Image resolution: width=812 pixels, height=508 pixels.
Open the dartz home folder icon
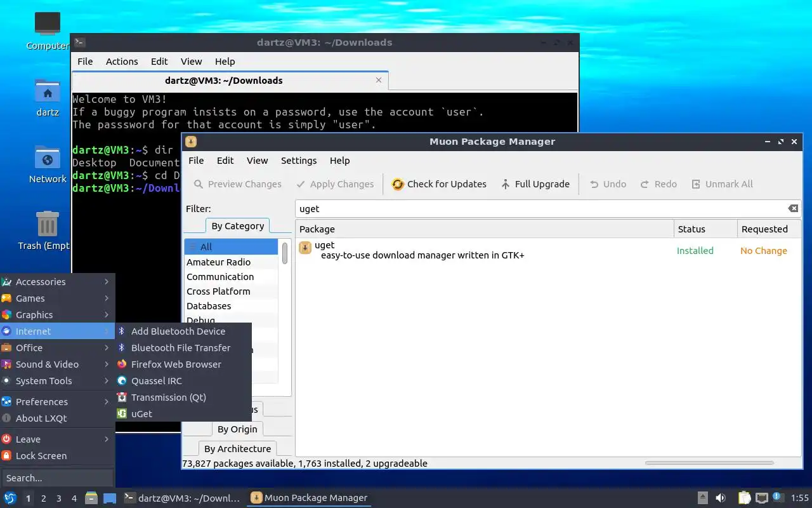pyautogui.click(x=48, y=98)
